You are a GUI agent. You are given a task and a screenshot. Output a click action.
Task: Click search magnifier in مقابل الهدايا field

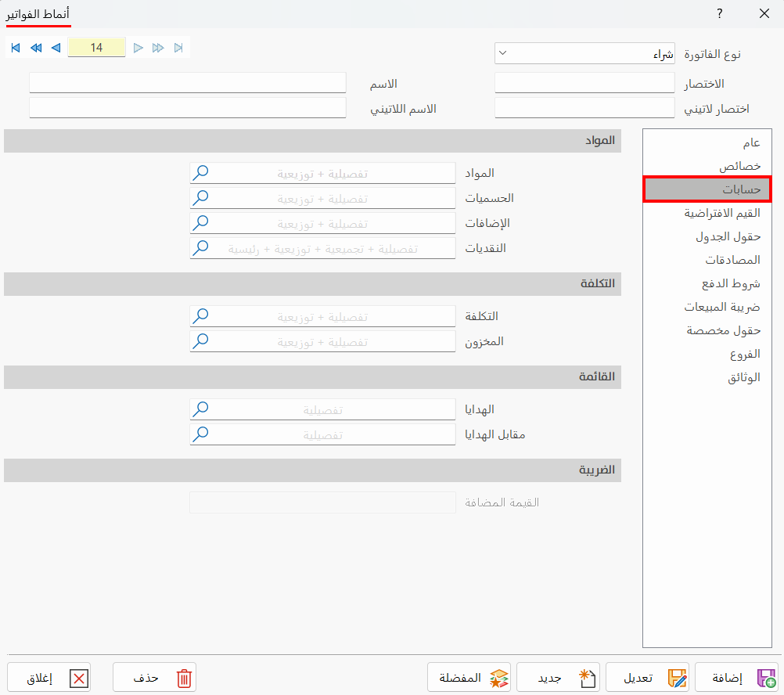click(x=200, y=434)
